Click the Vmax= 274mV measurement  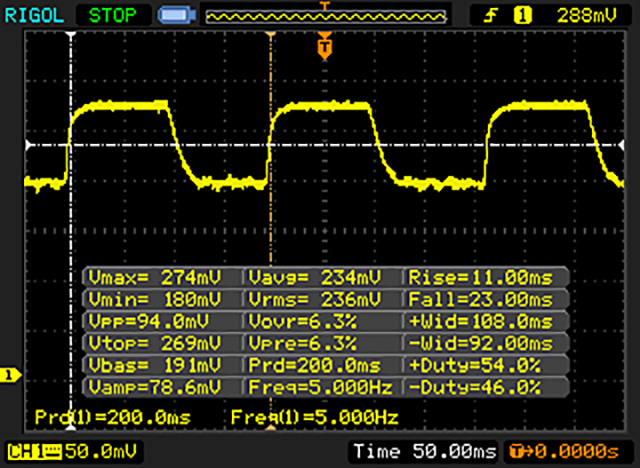tap(155, 278)
